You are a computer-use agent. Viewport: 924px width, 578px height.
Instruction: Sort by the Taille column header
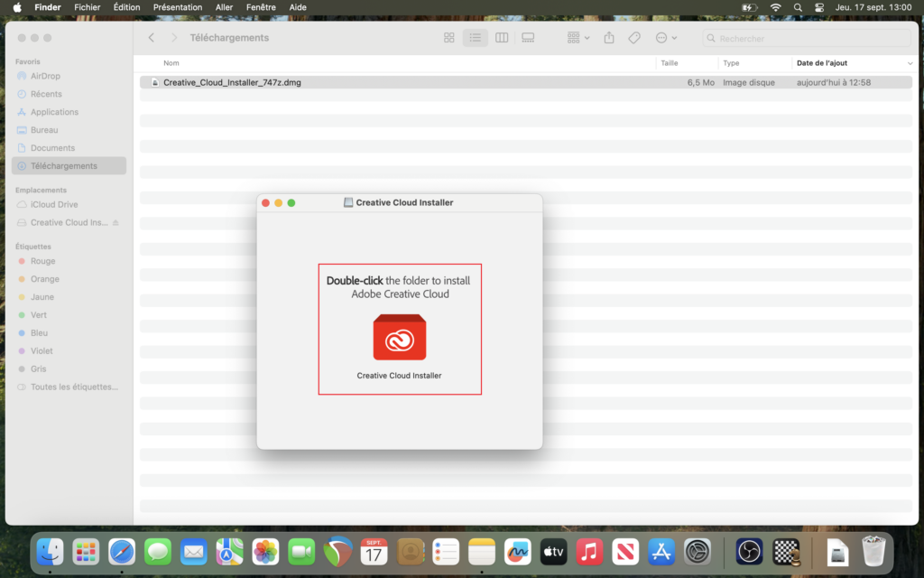pyautogui.click(x=670, y=63)
